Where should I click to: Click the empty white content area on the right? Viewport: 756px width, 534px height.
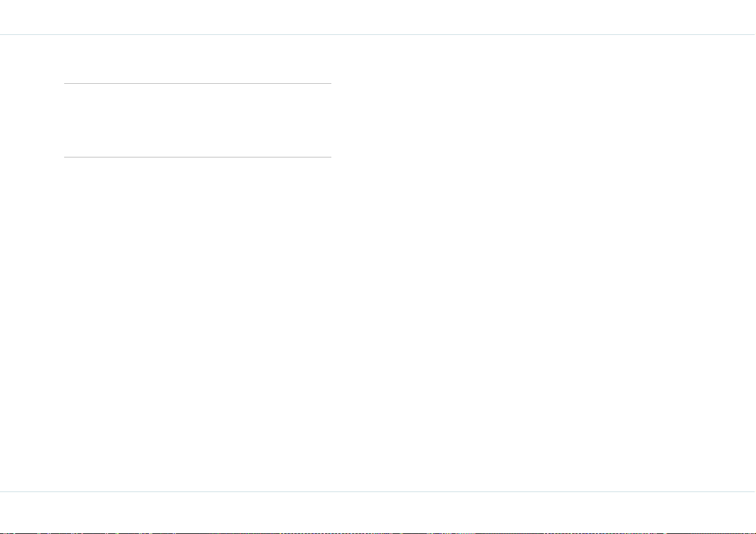543,263
